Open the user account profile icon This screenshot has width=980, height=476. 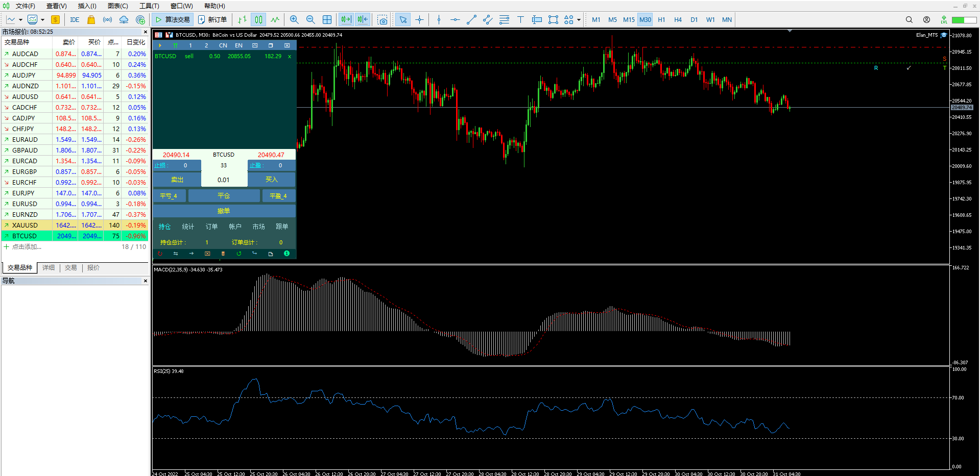tap(926, 20)
